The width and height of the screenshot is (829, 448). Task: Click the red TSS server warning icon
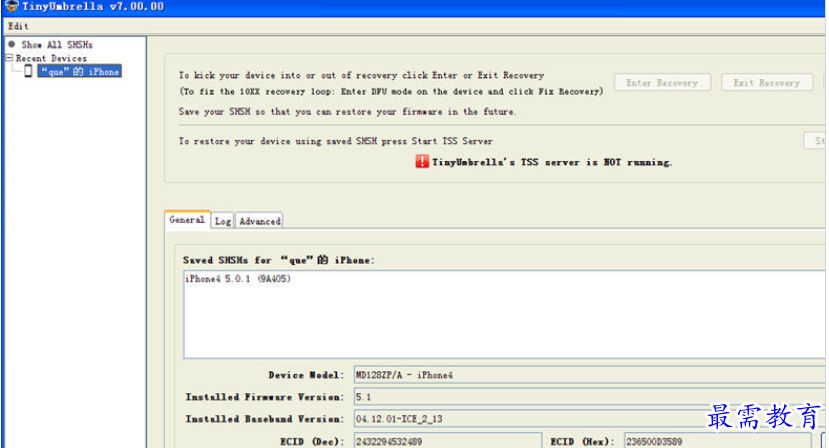click(x=422, y=161)
